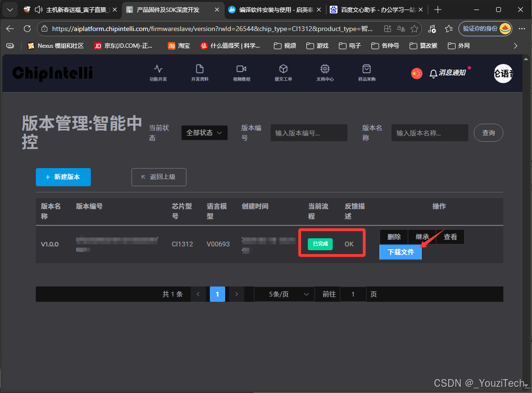The image size is (532, 393).
Task: Switch to 编译软件安装与使用 tab
Action: pos(274,10)
